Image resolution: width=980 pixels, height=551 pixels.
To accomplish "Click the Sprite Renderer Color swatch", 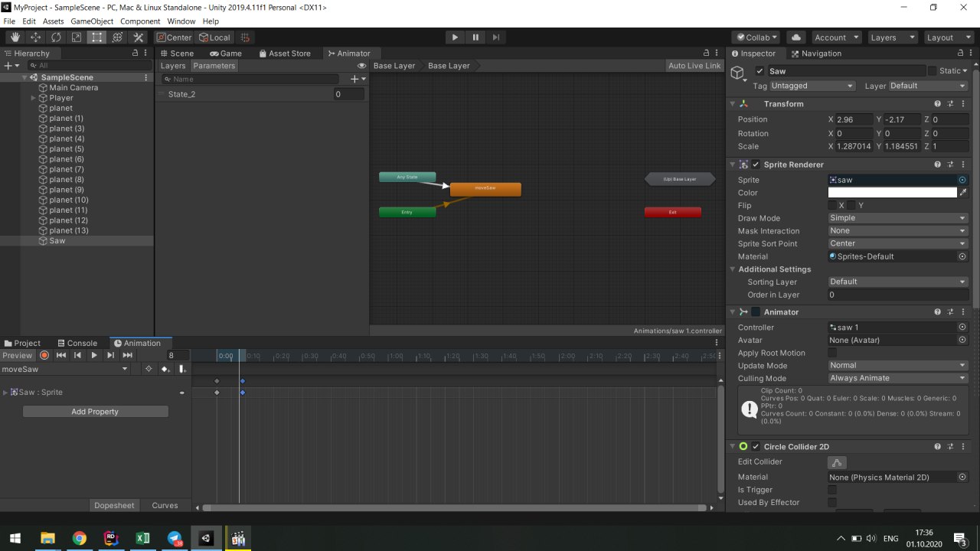I will pos(892,193).
